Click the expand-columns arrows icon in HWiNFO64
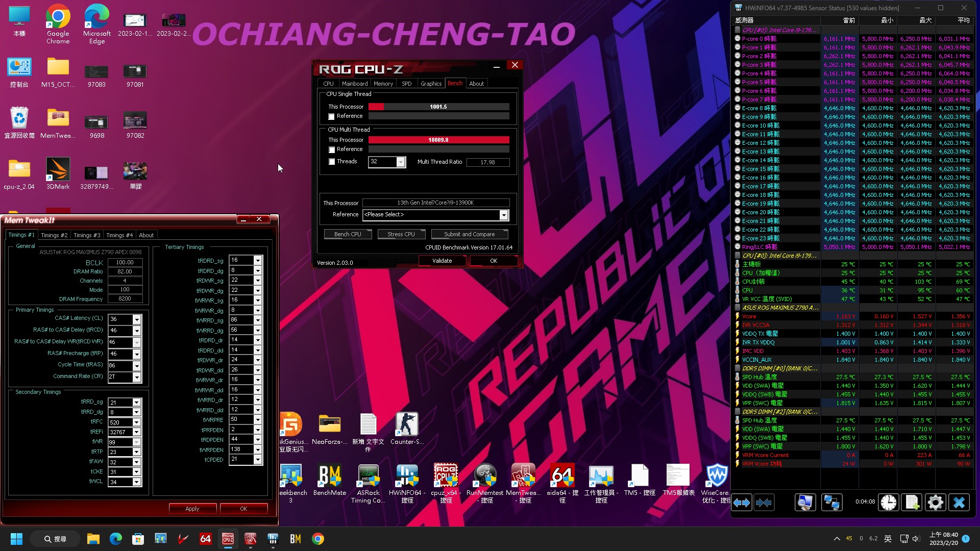The height and width of the screenshot is (551, 980). (x=741, y=503)
